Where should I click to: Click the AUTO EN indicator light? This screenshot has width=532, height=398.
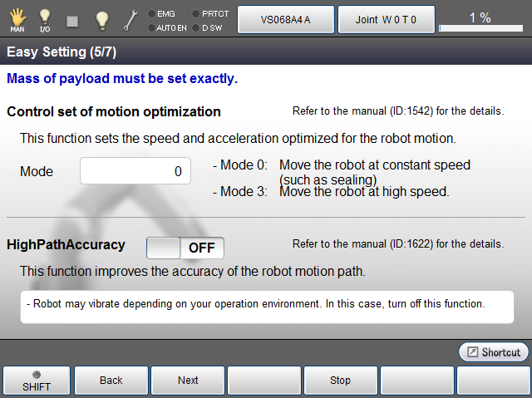pyautogui.click(x=151, y=27)
